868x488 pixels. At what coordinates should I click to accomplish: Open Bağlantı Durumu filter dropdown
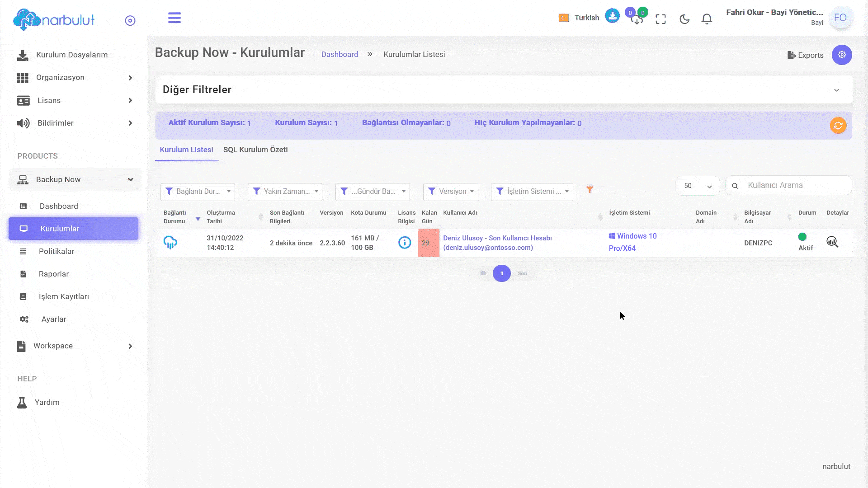[x=198, y=192]
